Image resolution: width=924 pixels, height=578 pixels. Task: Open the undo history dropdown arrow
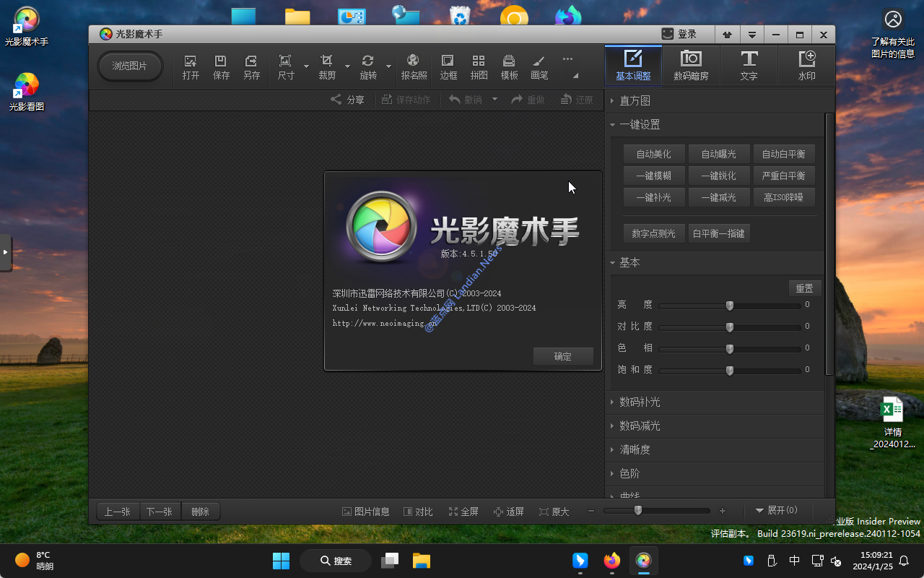494,100
